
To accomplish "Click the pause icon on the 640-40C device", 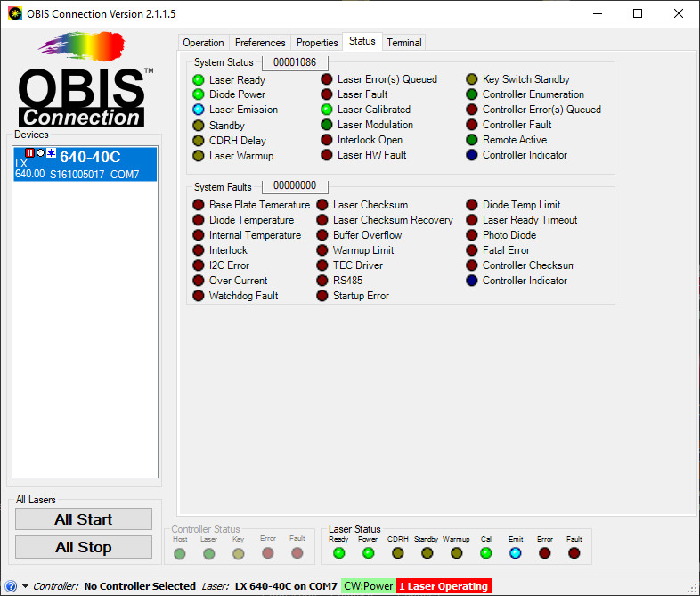I will (29, 152).
